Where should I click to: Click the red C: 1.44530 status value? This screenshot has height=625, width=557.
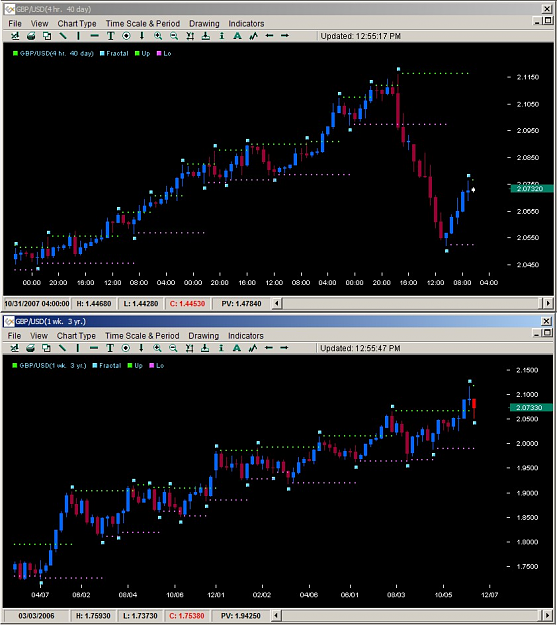(187, 304)
